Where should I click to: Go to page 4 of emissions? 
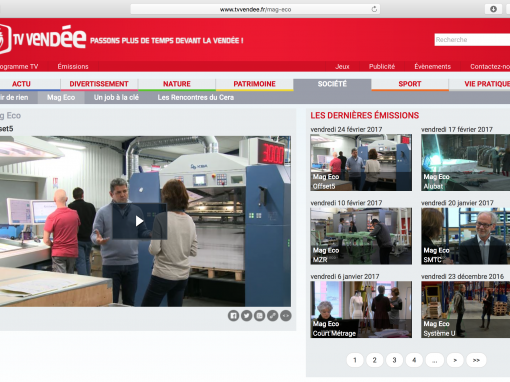[x=414, y=360]
